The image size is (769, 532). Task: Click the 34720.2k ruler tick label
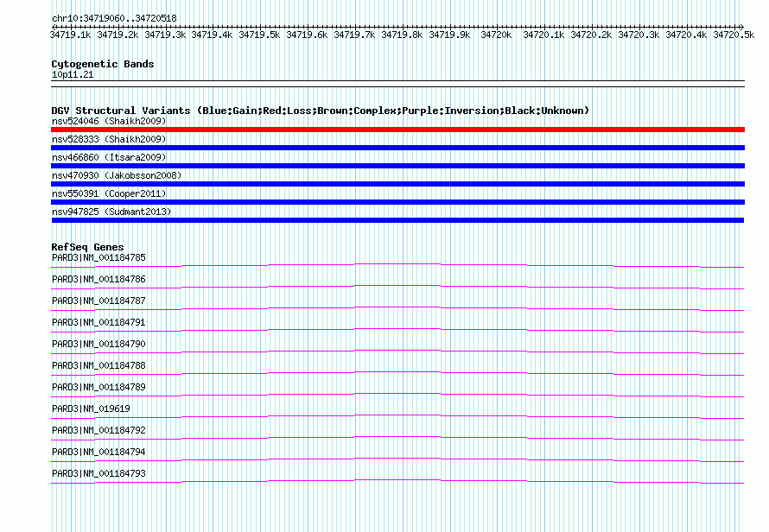[591, 35]
